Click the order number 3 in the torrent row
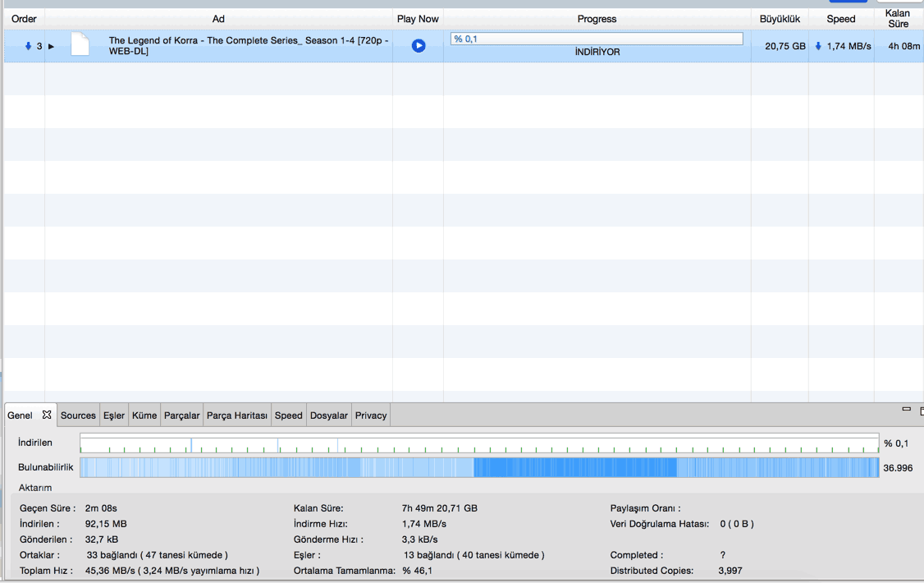Viewport: 924px width, 583px height. 39,46
